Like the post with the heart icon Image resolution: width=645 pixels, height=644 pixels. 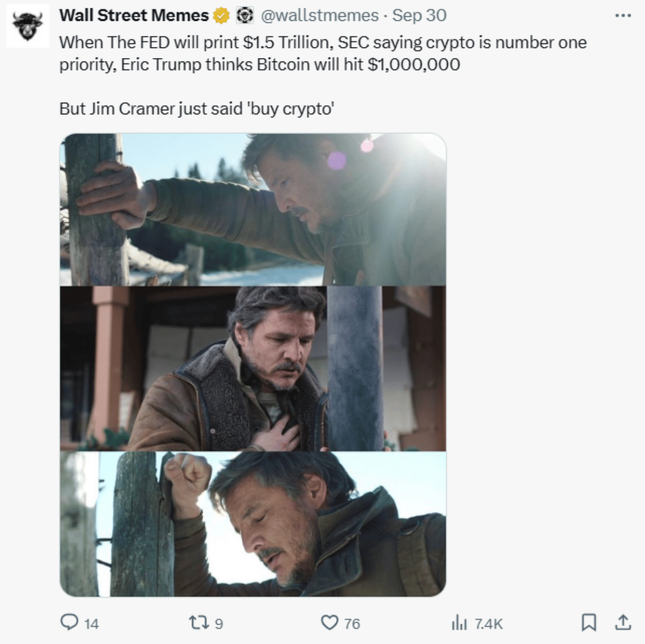coord(329,623)
